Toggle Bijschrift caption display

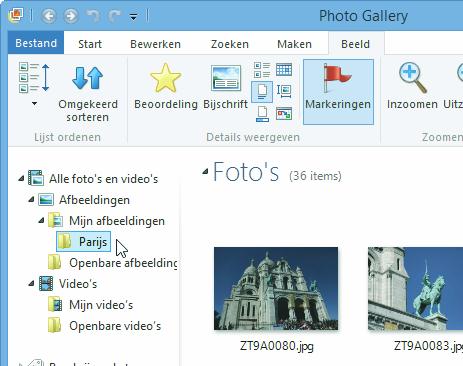225,87
